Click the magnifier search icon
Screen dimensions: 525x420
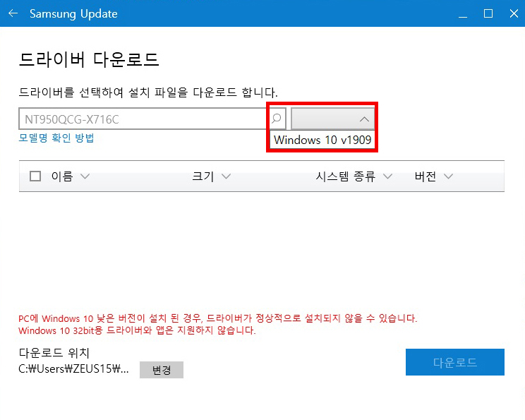(x=277, y=118)
